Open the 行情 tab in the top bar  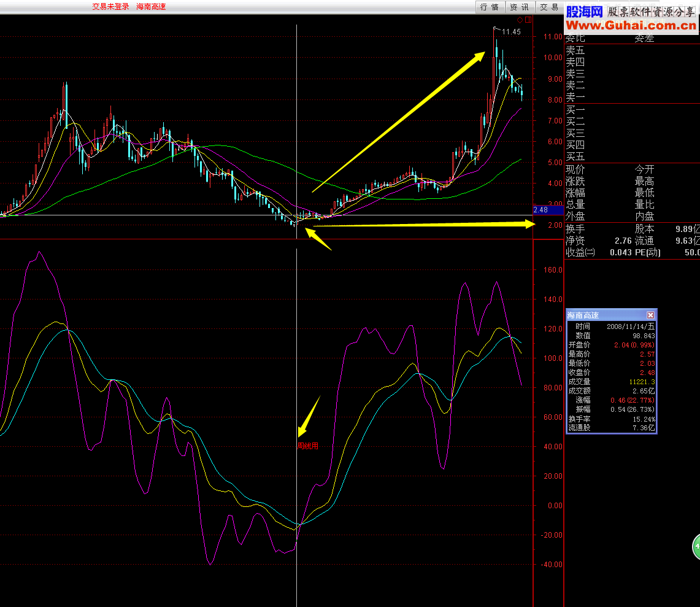click(x=490, y=7)
